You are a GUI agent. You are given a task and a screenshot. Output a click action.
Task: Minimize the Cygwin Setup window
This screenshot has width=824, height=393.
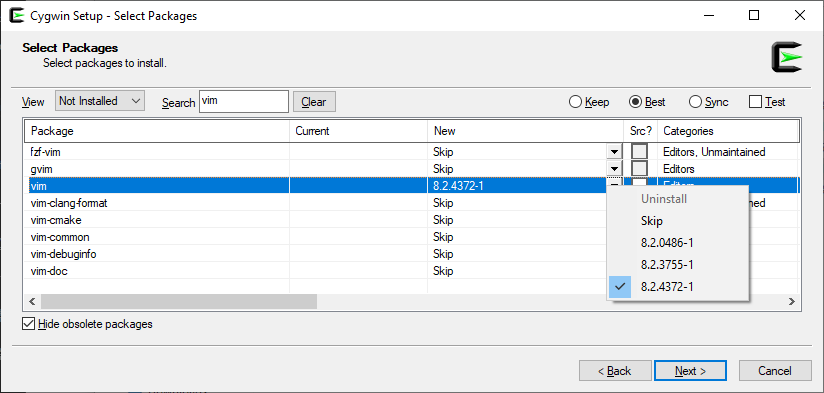[708, 16]
